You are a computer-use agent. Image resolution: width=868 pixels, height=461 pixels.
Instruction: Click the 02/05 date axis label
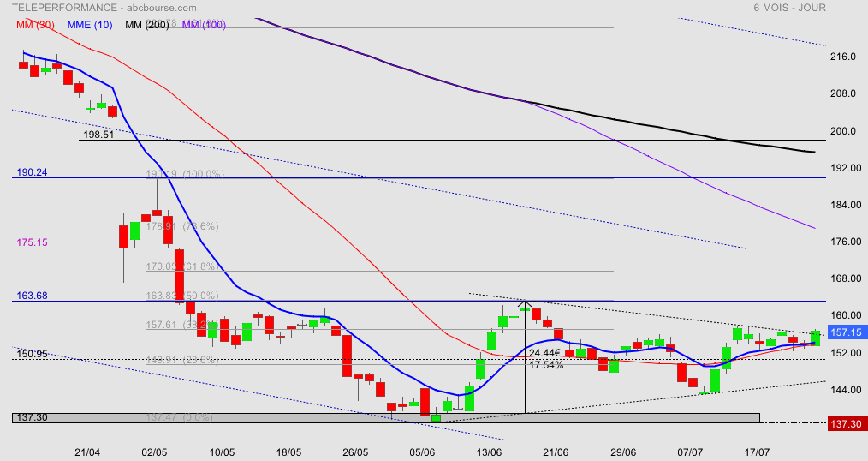point(154,452)
